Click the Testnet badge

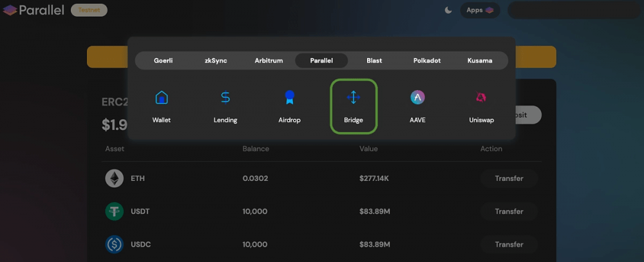(x=89, y=10)
